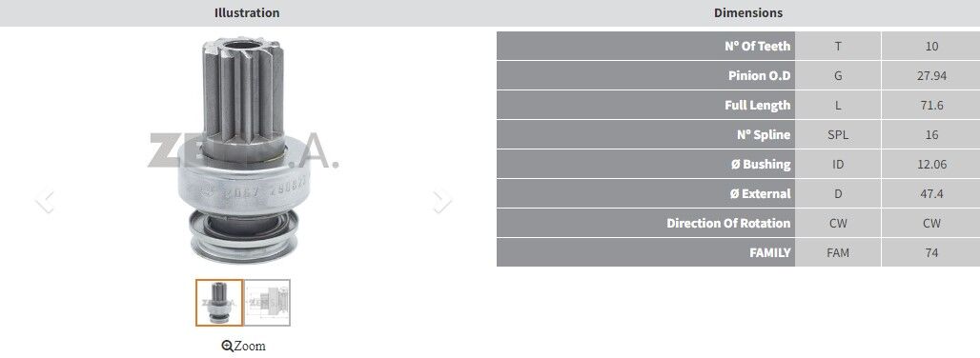Image resolution: width=980 pixels, height=358 pixels.
Task: Click the magnifier Zoom icon
Action: (228, 346)
